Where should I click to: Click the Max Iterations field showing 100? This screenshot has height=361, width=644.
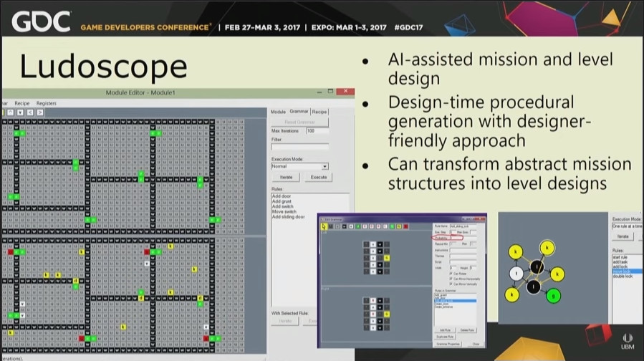(317, 131)
